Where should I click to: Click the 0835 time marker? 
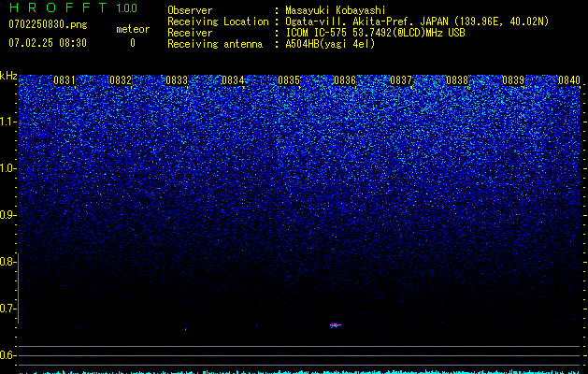[x=289, y=80]
